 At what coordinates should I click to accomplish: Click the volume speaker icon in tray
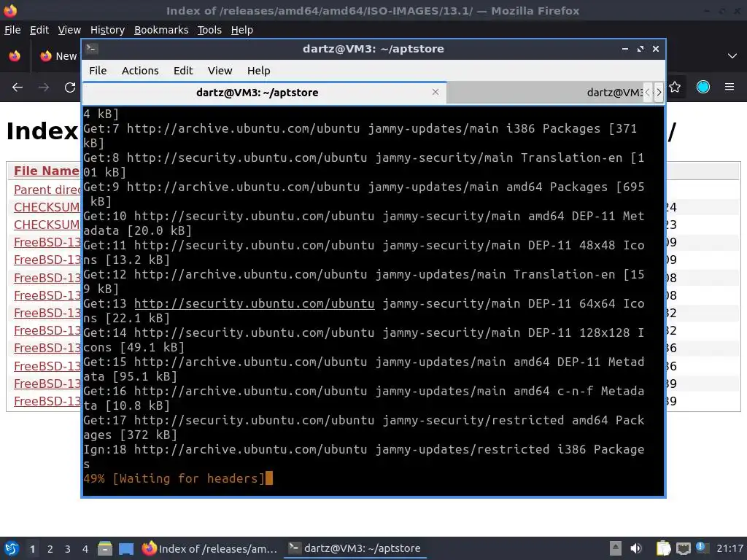tap(635, 548)
